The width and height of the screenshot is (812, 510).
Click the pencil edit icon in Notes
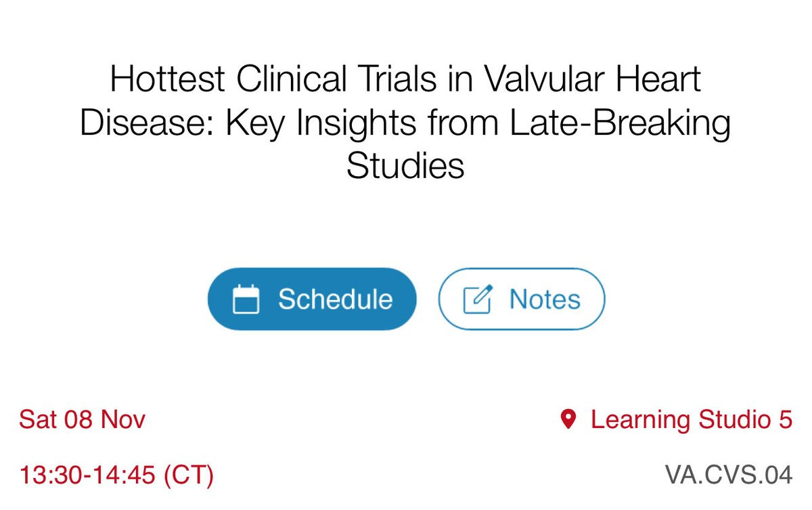(x=478, y=299)
